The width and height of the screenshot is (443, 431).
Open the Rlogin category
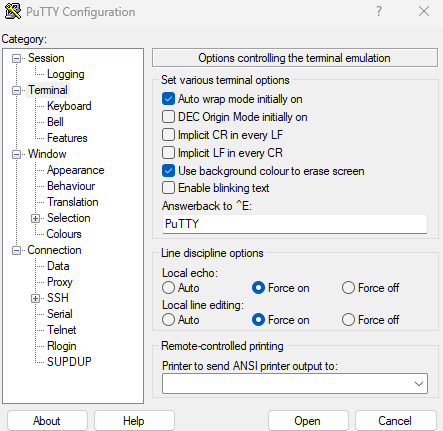click(x=62, y=346)
